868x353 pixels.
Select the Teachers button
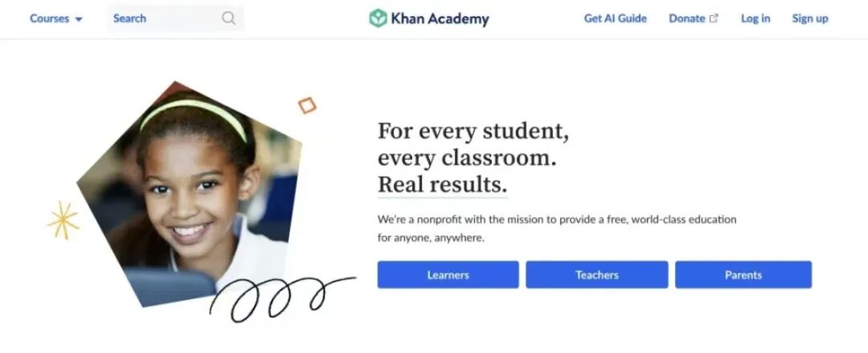tap(596, 275)
